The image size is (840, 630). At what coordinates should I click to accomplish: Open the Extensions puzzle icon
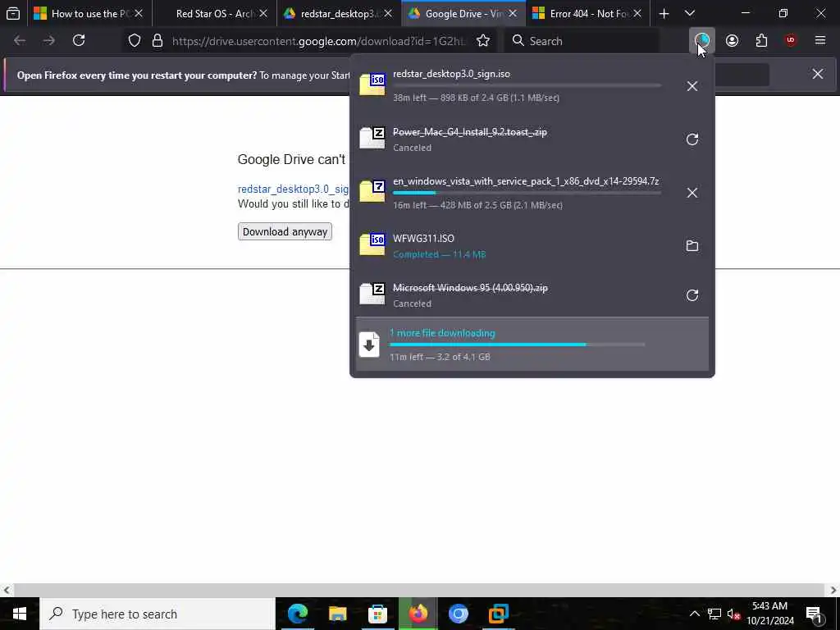click(x=761, y=40)
